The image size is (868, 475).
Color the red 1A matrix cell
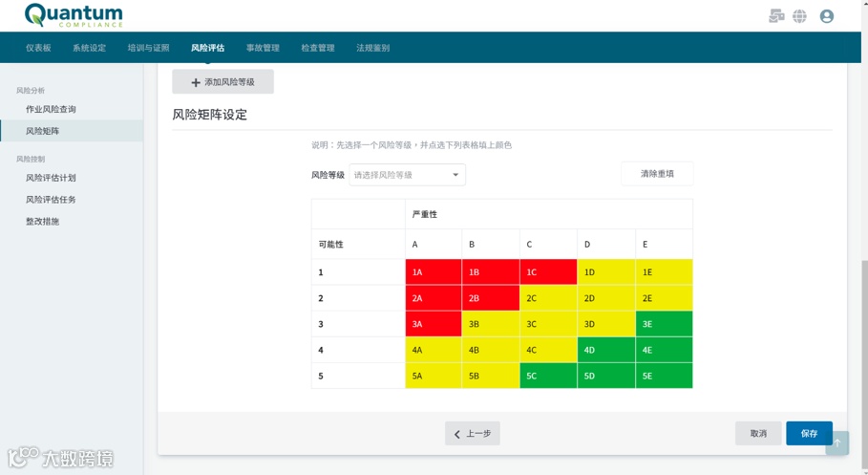(434, 272)
